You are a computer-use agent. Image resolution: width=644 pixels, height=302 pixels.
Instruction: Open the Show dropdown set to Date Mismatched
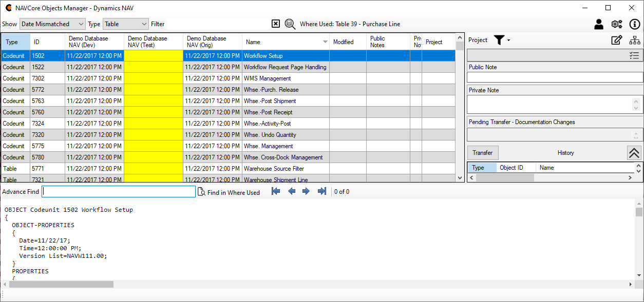tap(52, 24)
